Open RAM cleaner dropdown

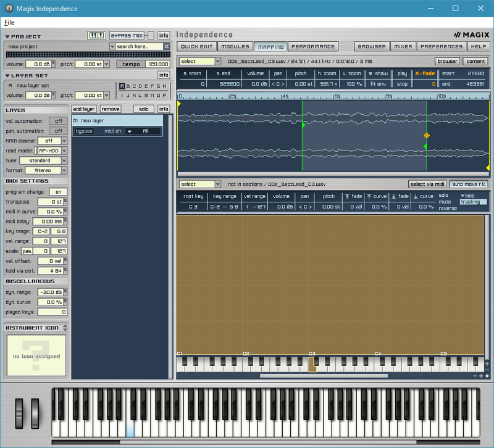pyautogui.click(x=64, y=141)
